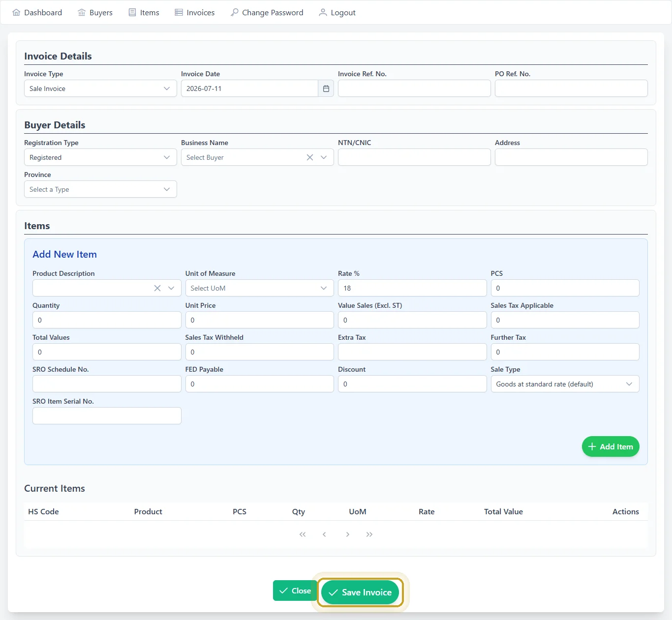Click the Unit Price input field

point(259,320)
